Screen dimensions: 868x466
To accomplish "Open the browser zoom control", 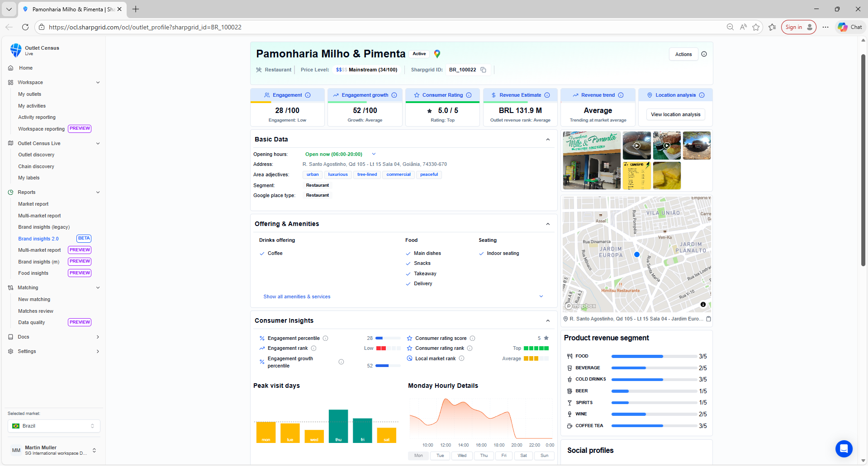I will click(x=730, y=27).
